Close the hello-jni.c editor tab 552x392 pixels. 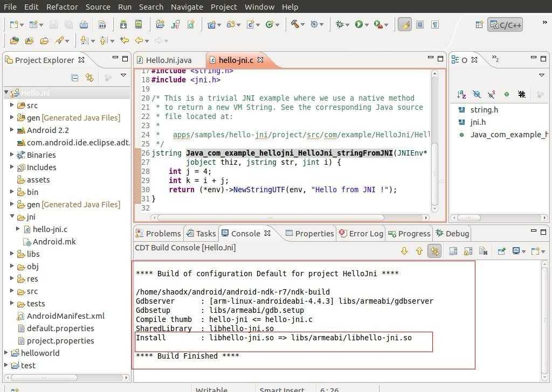260,60
